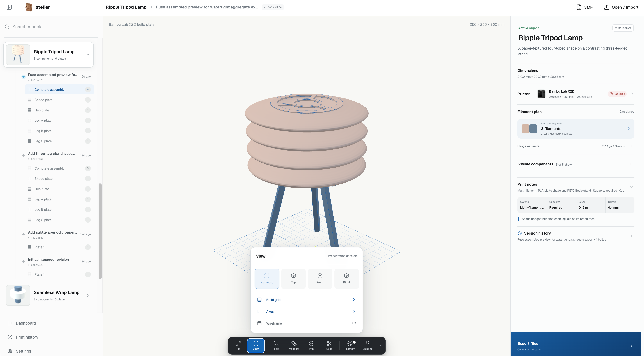This screenshot has width=644, height=356.
Task: Expand the Seamless Wrap Lamp model
Action: tap(88, 295)
